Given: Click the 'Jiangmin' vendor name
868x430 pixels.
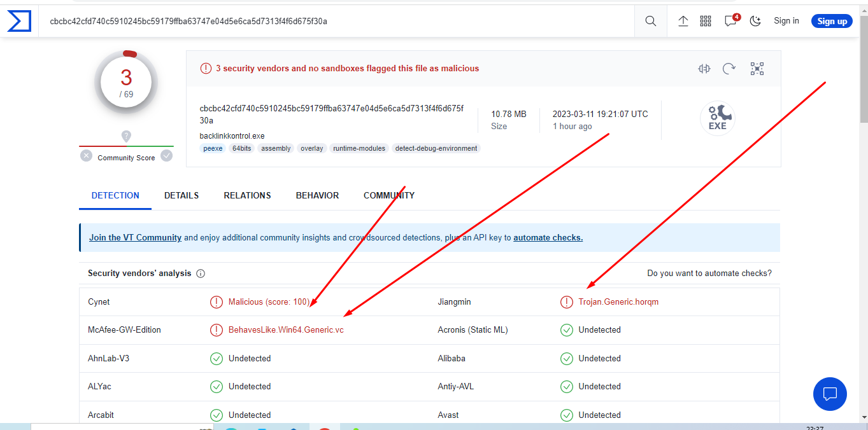Looking at the screenshot, I should 455,302.
